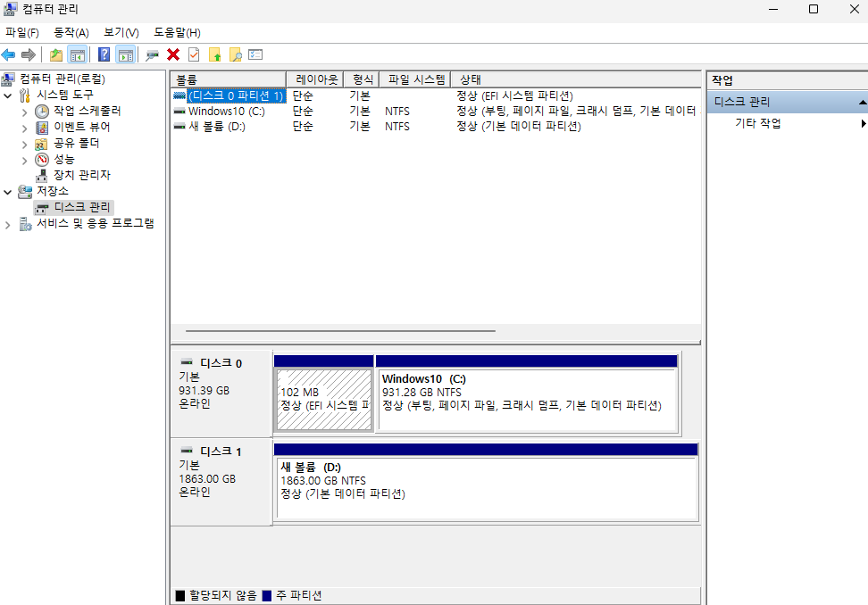
Task: Toggle the show/hide action pane button
Action: point(126,54)
